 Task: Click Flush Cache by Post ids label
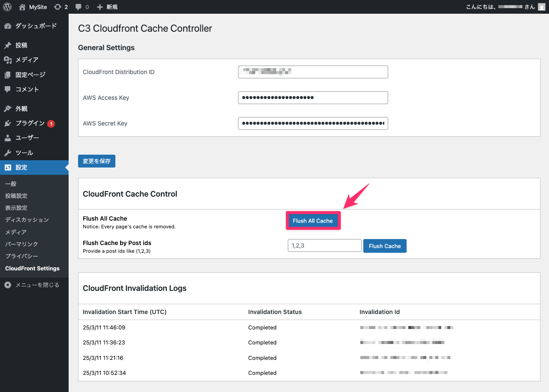[x=117, y=243]
